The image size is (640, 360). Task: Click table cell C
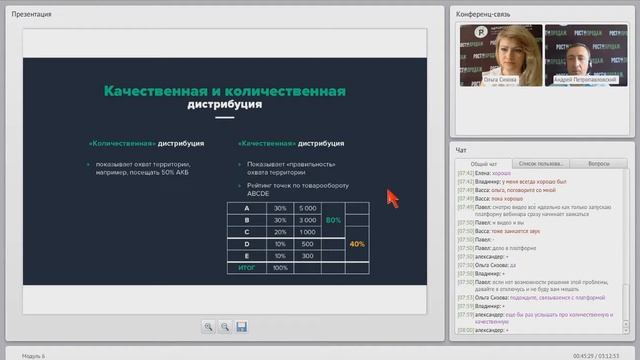[247, 232]
